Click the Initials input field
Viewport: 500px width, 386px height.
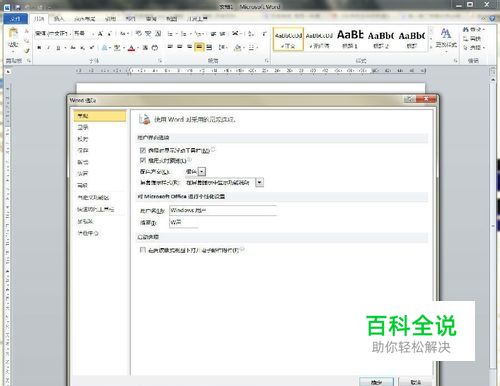(x=184, y=222)
